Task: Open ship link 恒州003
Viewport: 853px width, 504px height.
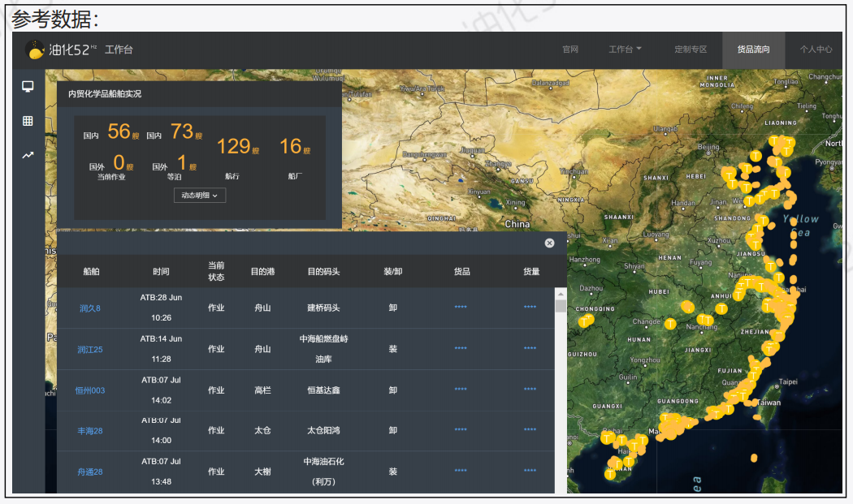Action: 90,390
